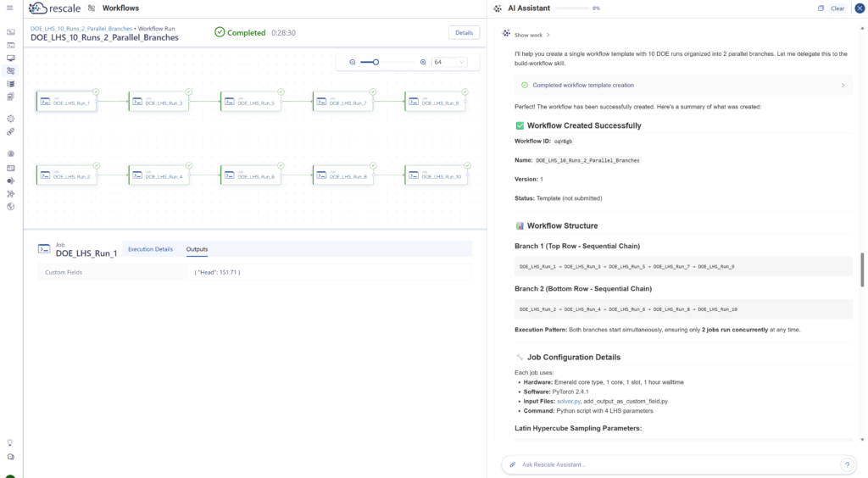Open the Details button of the workflow run

coord(464,33)
